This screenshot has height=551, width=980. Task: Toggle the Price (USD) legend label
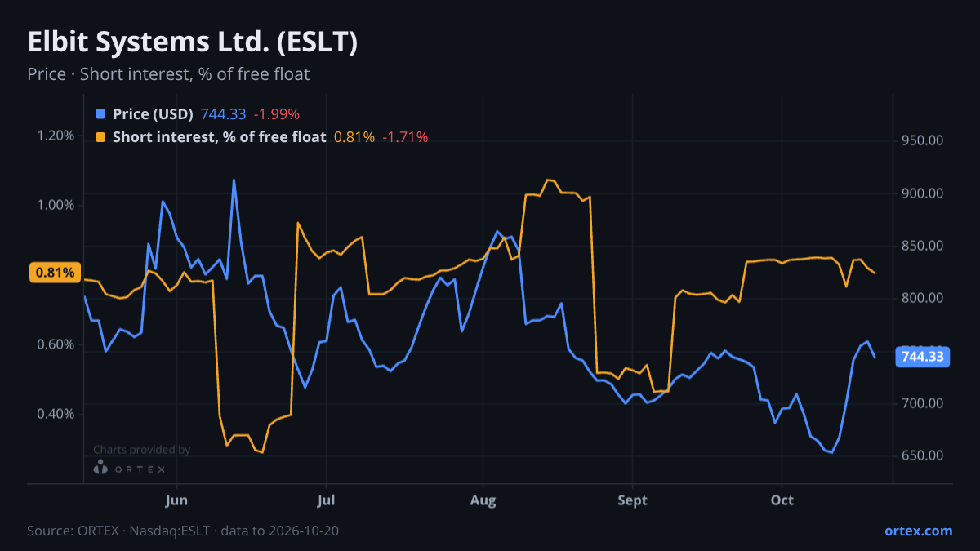[x=153, y=113]
